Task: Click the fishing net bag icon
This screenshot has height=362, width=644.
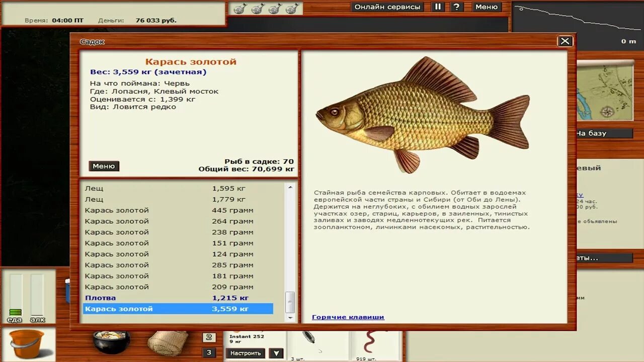Action: 168,343
